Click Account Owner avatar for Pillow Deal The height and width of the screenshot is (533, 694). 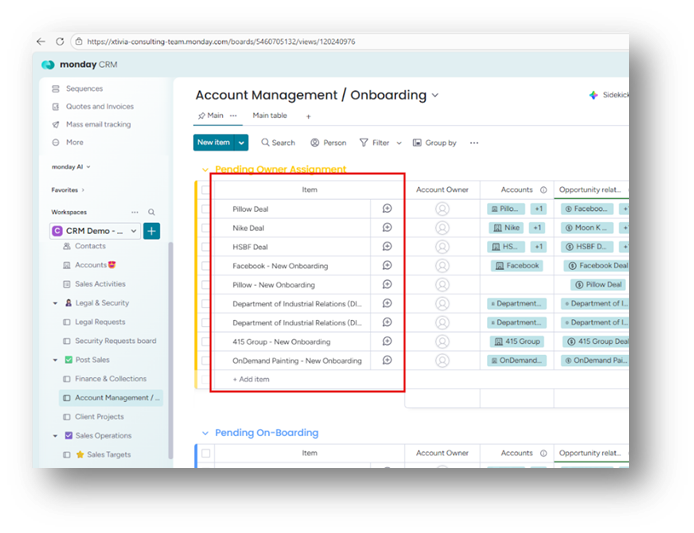(x=442, y=209)
